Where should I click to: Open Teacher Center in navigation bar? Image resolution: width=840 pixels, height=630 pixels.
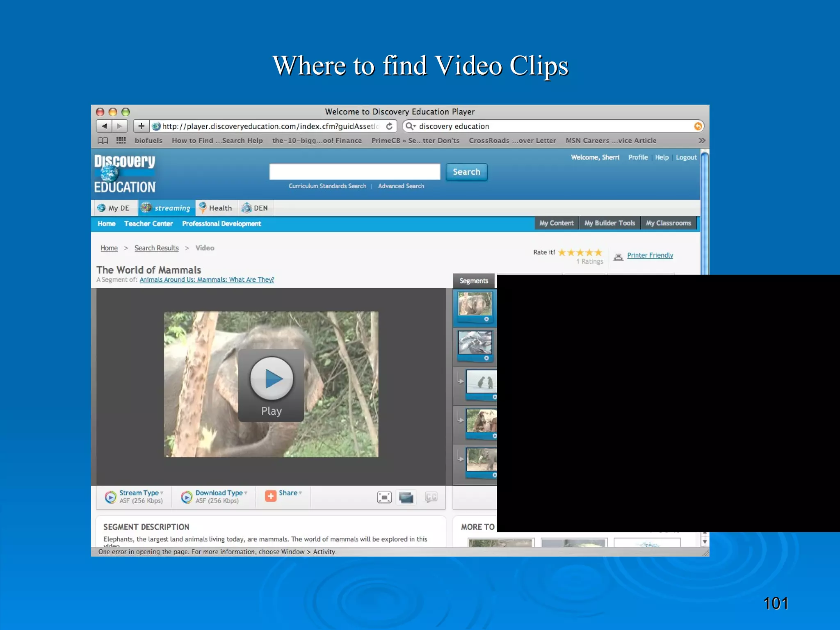(148, 224)
